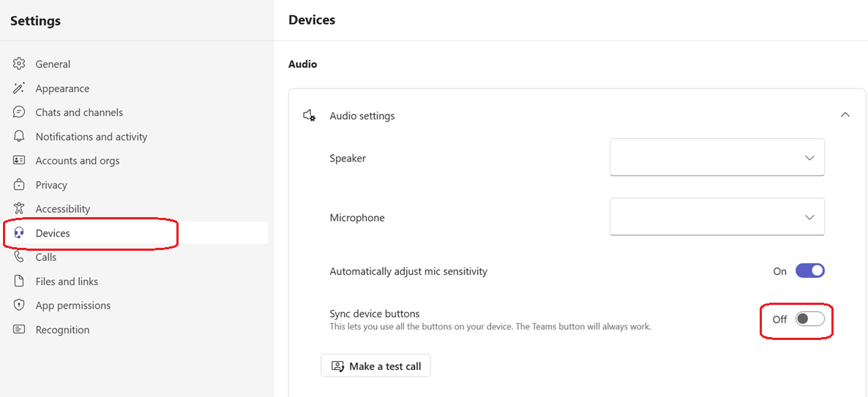Turn off Automatically adjust mic sensitivity toggle
Screen dimensions: 868x397
click(810, 271)
